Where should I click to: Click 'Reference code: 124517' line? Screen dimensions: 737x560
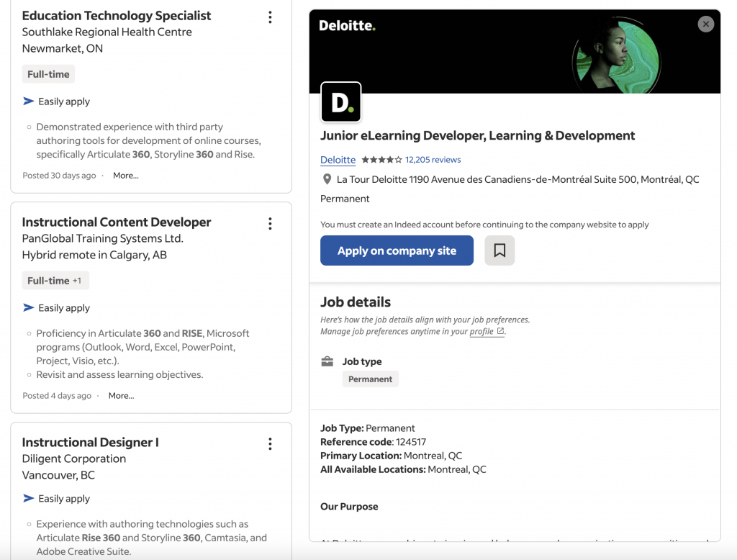coord(374,442)
